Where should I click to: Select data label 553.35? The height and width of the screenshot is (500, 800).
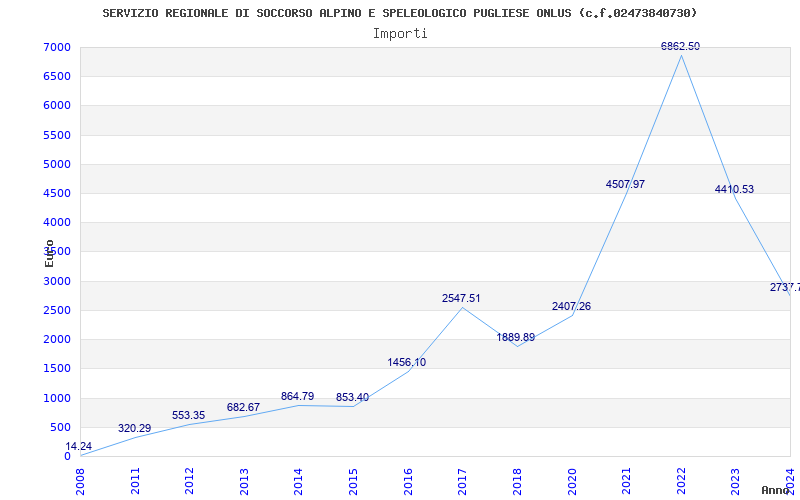click(x=188, y=415)
